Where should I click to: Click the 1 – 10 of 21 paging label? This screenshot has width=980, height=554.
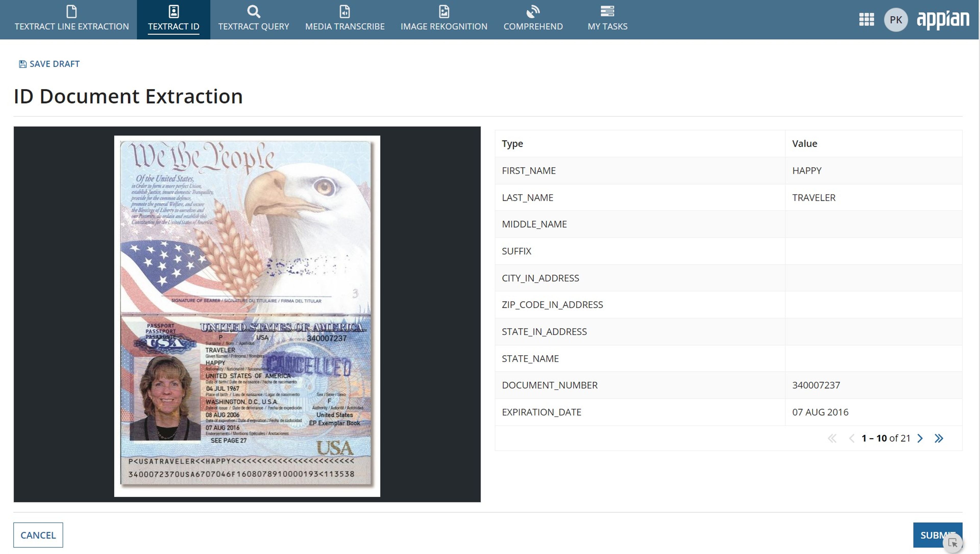click(x=886, y=438)
